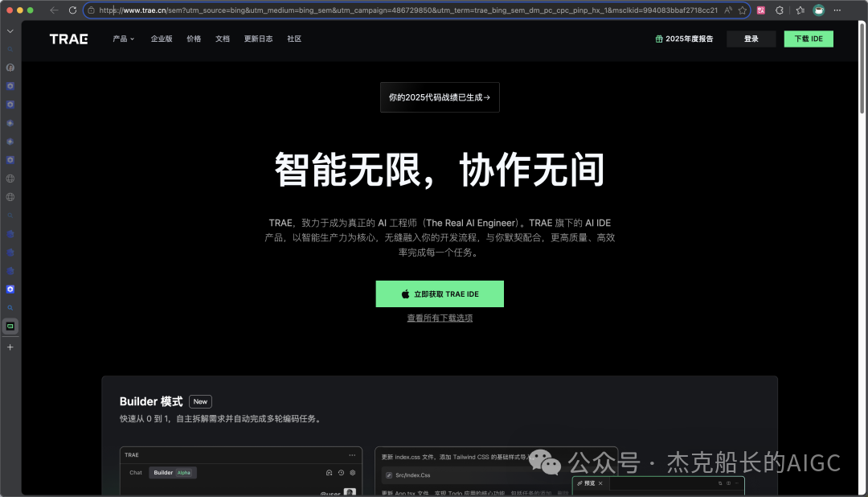868x497 pixels.
Task: Open the 企业版 nav item
Action: pyautogui.click(x=162, y=39)
